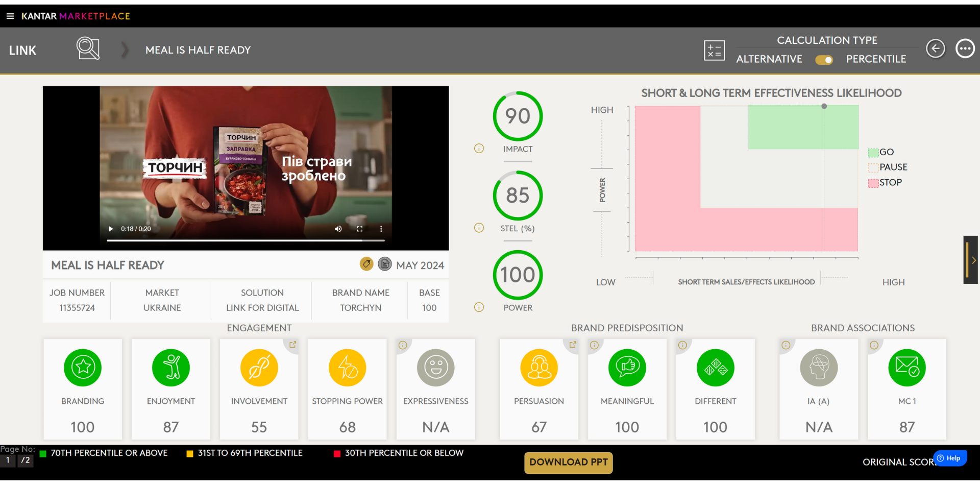The width and height of the screenshot is (980, 486).
Task: Click the yellow tag icon beside May 2024
Action: coord(366,264)
